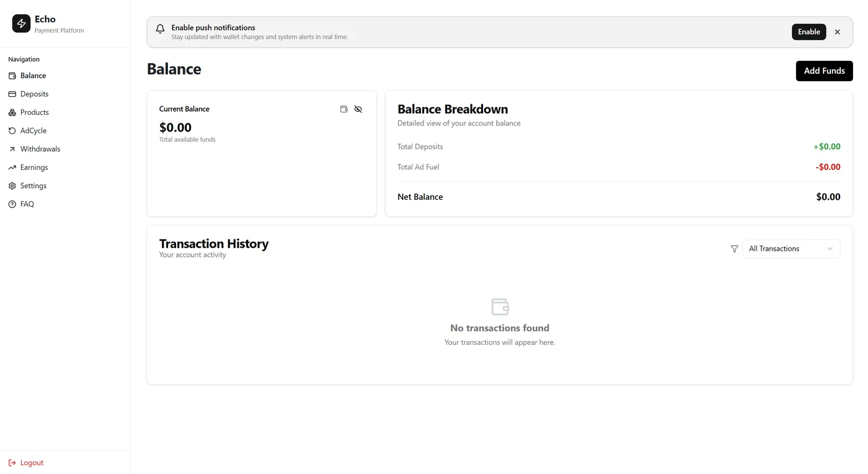Click 'Enable push notifications' banner title
868x474 pixels.
[x=213, y=28]
